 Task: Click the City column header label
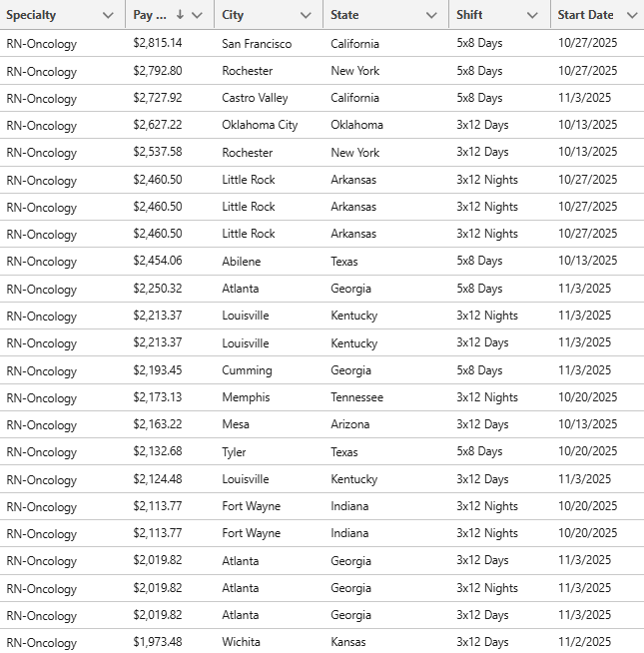coord(233,15)
